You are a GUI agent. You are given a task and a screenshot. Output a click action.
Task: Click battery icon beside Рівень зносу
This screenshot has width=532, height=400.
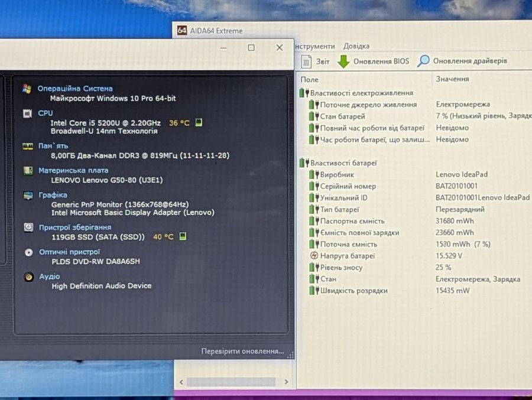(314, 267)
